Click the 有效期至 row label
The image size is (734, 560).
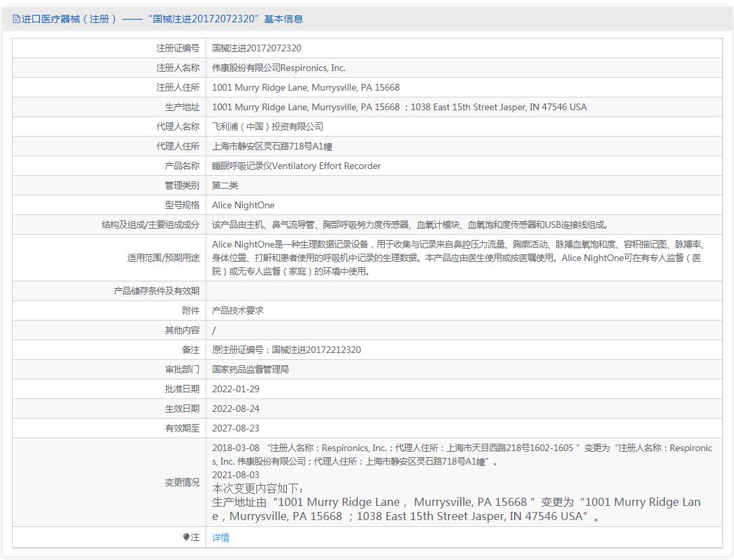click(x=182, y=429)
